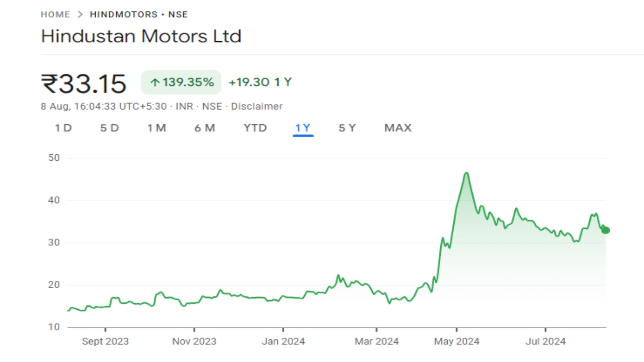Image resolution: width=644 pixels, height=362 pixels.
Task: Click Nov 2023 axis label
Action: (x=194, y=341)
